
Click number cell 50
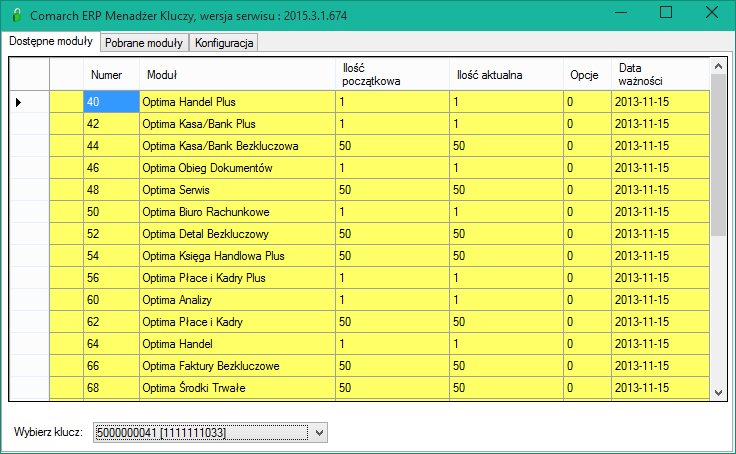click(x=112, y=212)
